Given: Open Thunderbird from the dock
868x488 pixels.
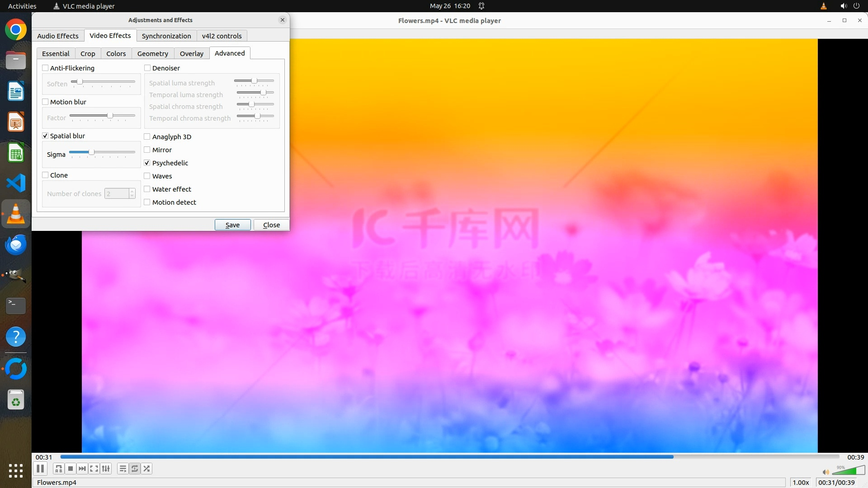Looking at the screenshot, I should (x=16, y=245).
